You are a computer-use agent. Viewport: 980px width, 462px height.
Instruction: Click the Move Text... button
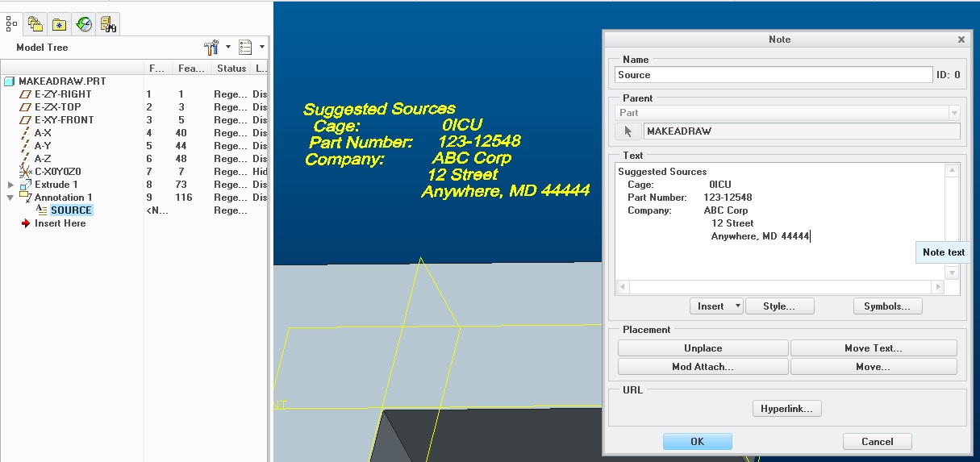[874, 348]
